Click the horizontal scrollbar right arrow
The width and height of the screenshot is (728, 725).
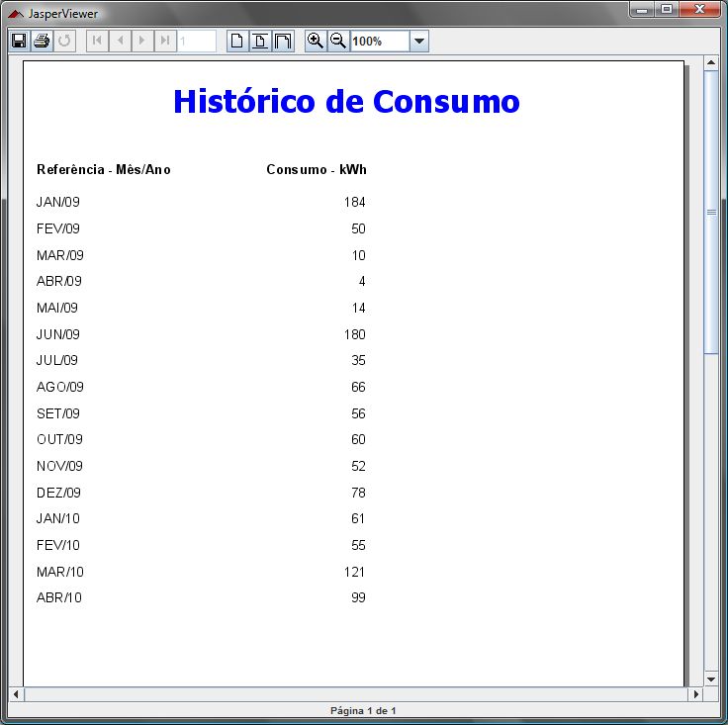tap(695, 694)
